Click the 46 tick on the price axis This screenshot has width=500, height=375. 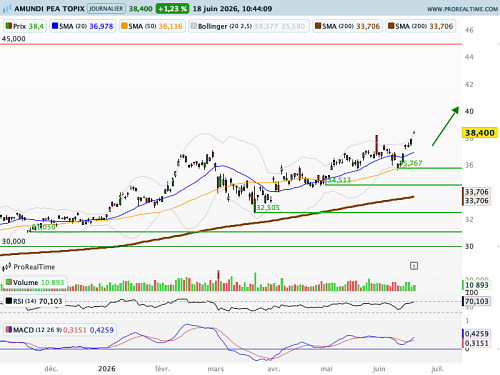[x=469, y=30]
